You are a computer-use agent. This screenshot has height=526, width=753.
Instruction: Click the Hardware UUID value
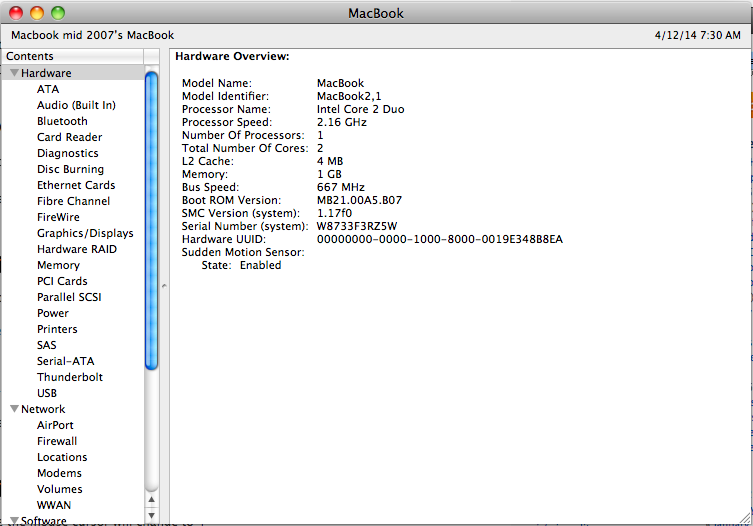pyautogui.click(x=439, y=239)
